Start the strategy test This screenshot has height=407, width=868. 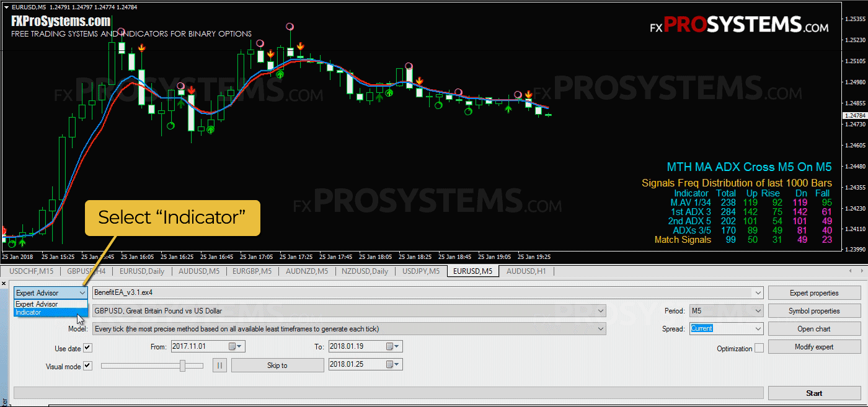pos(814,393)
